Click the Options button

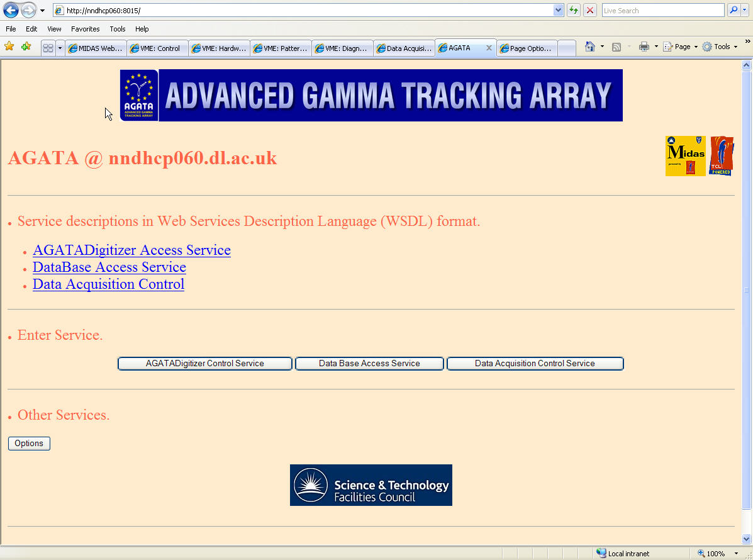tap(29, 444)
